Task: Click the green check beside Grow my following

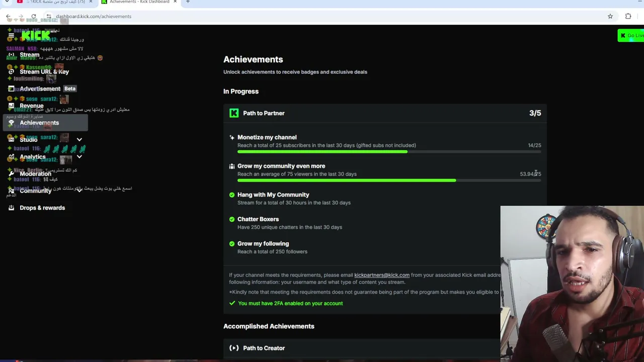Action: tap(232, 243)
